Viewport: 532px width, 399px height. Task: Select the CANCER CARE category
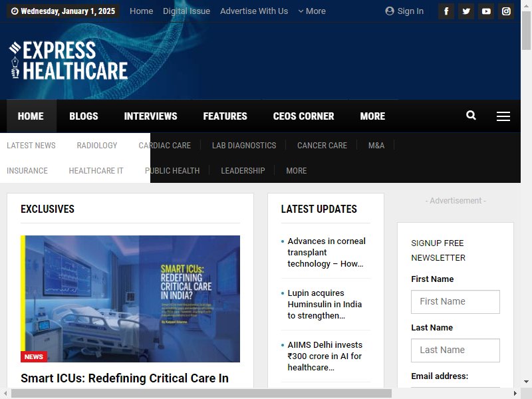(x=322, y=146)
